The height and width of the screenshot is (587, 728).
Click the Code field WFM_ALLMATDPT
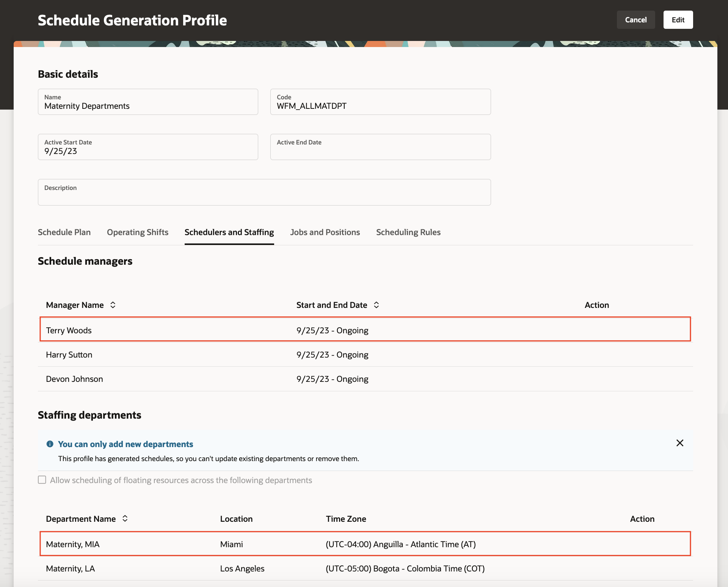tap(380, 102)
